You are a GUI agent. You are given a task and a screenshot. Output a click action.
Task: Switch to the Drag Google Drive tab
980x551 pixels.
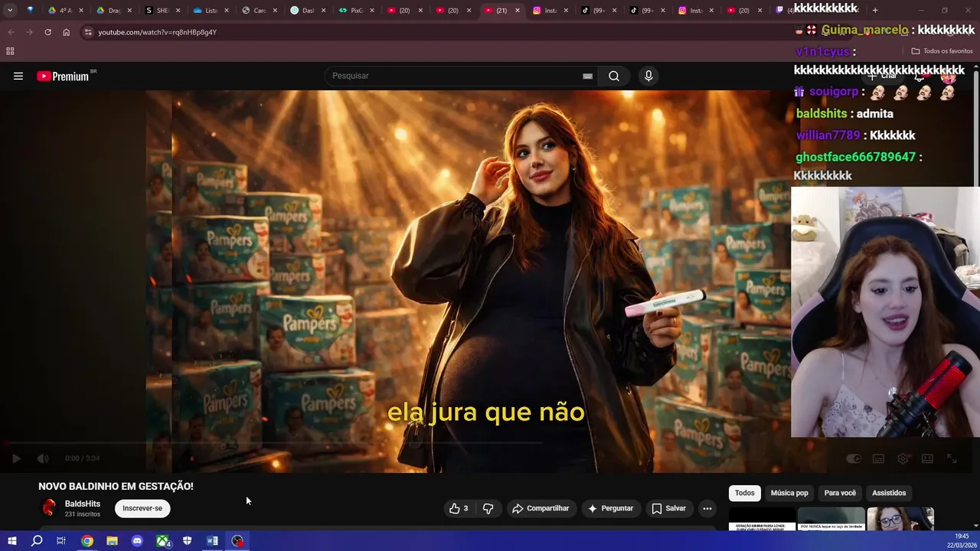coord(115,10)
